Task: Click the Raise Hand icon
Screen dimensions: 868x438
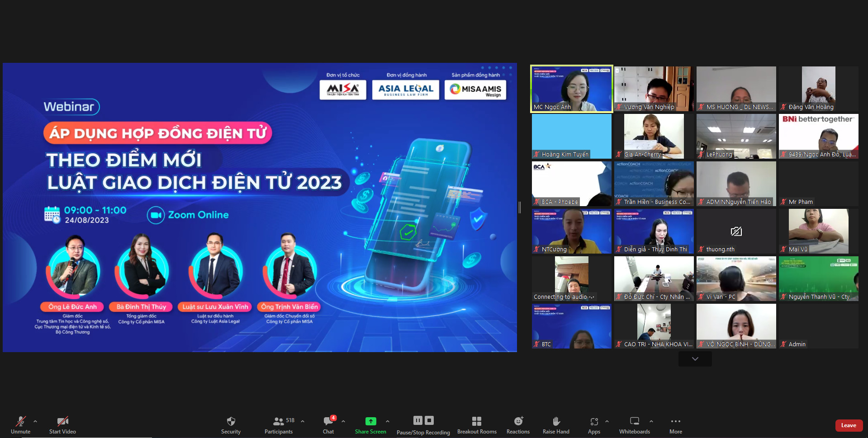Action: click(x=556, y=421)
